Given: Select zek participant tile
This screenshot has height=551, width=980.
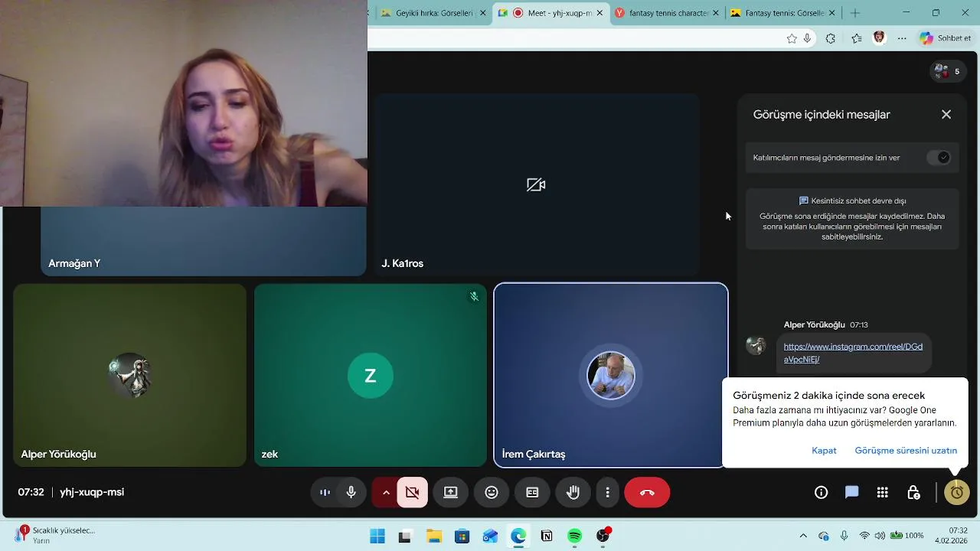Looking at the screenshot, I should [371, 375].
